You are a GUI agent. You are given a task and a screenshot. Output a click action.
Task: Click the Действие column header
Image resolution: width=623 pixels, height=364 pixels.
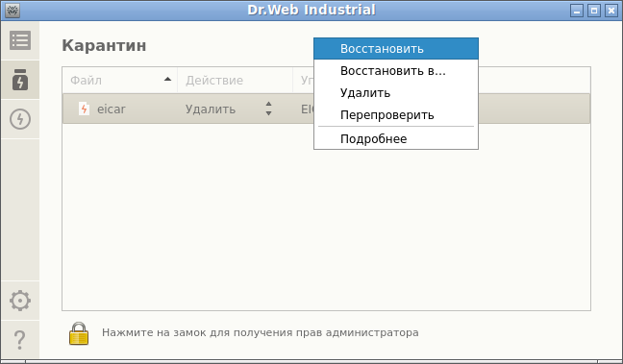click(235, 80)
